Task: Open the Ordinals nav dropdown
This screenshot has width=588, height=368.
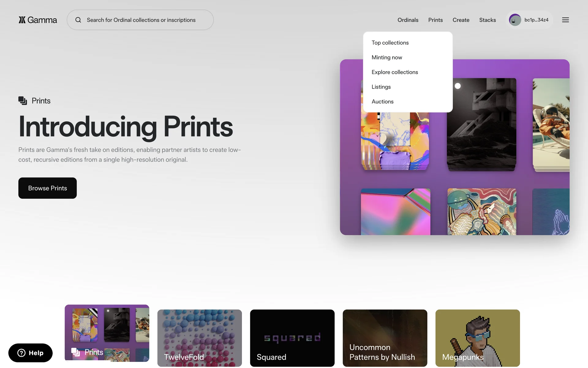Action: click(408, 20)
